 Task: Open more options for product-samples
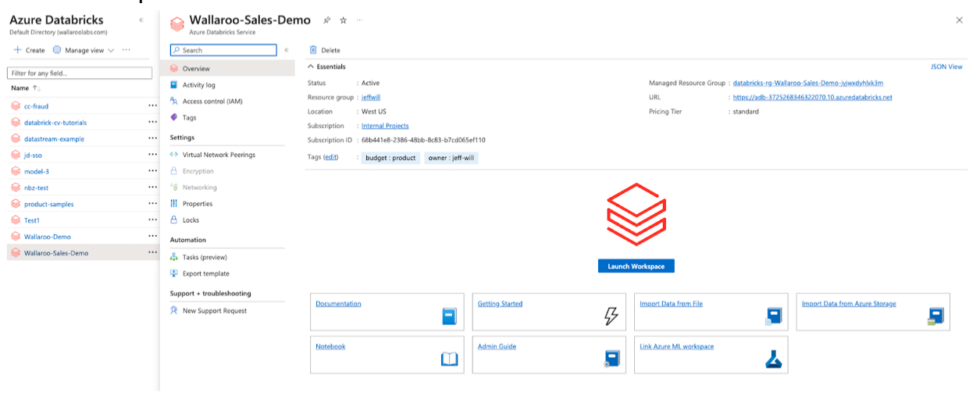coord(152,204)
